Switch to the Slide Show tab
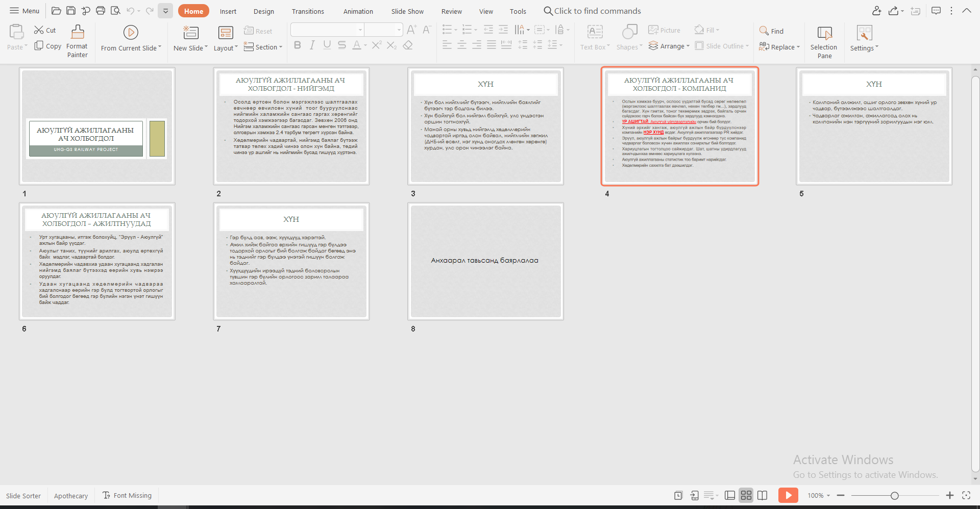 (407, 11)
